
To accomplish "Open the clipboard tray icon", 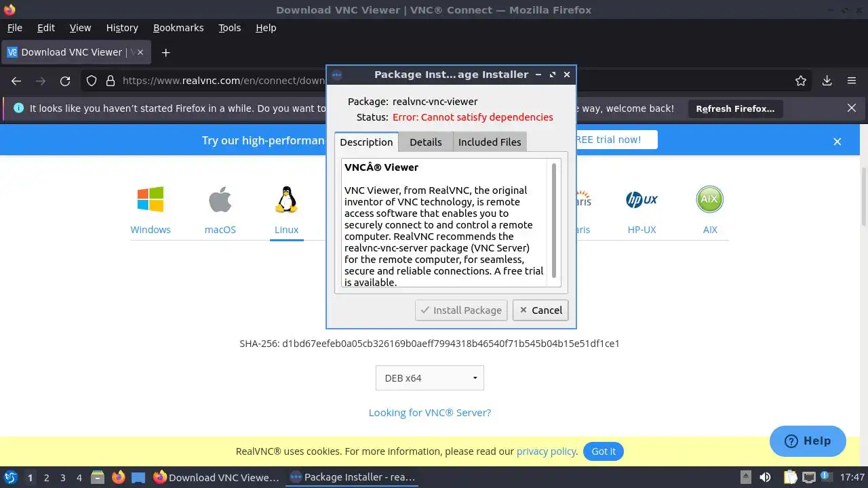I will point(791,477).
